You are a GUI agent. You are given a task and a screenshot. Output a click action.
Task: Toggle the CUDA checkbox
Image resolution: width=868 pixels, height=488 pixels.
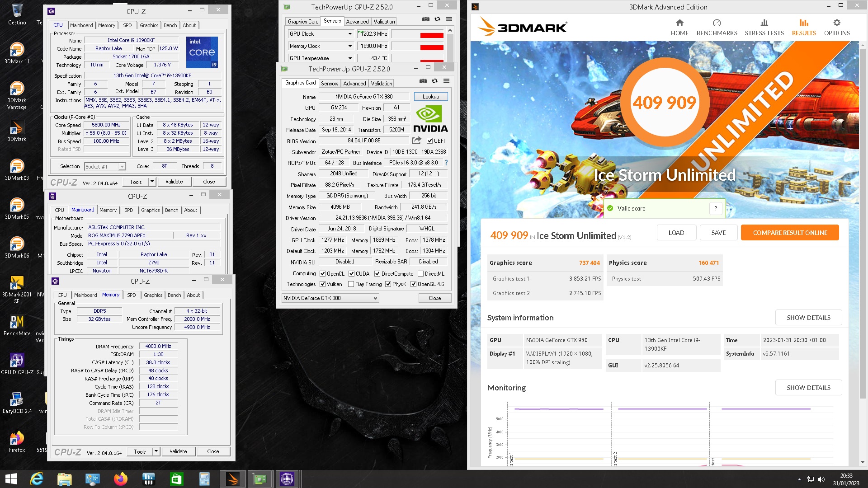(x=351, y=273)
